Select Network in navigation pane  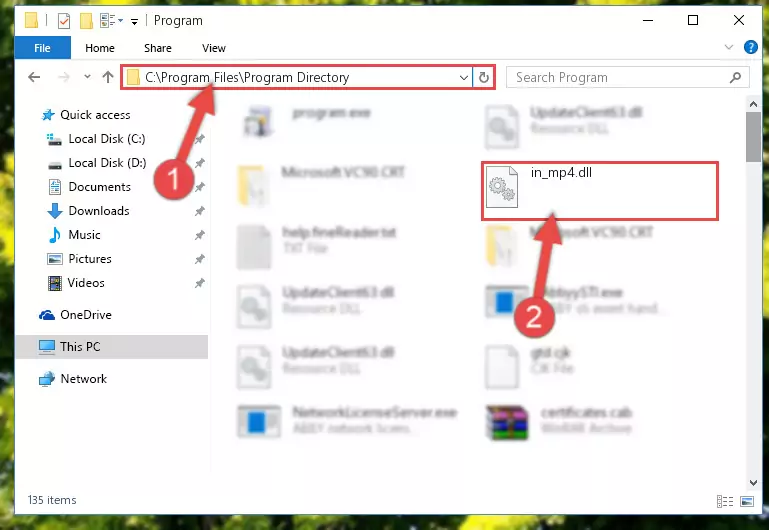83,379
